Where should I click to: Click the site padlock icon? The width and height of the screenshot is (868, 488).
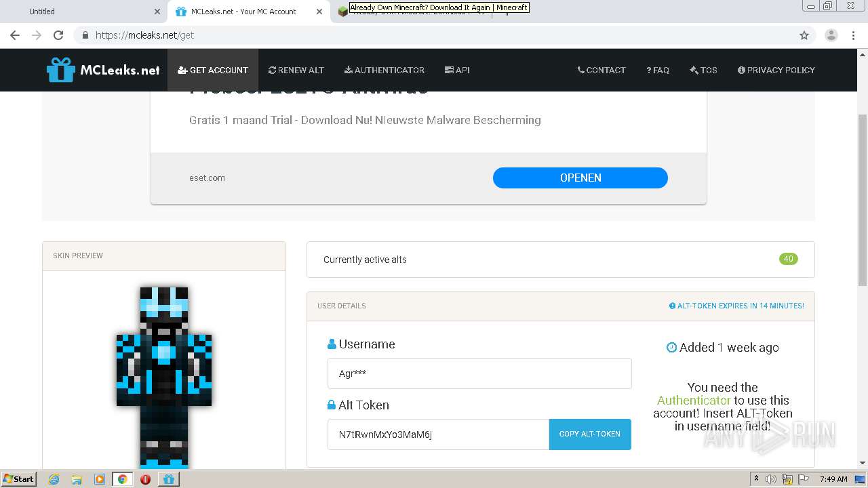coord(85,35)
